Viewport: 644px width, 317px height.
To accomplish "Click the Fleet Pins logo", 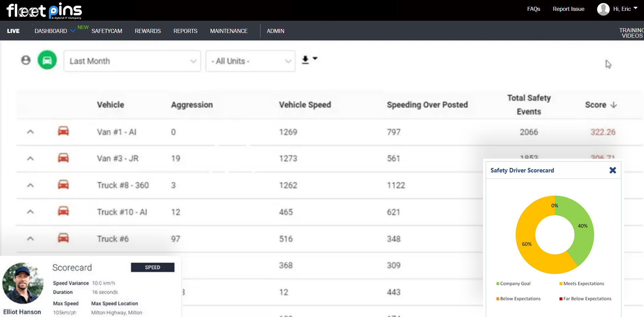I will (44, 11).
